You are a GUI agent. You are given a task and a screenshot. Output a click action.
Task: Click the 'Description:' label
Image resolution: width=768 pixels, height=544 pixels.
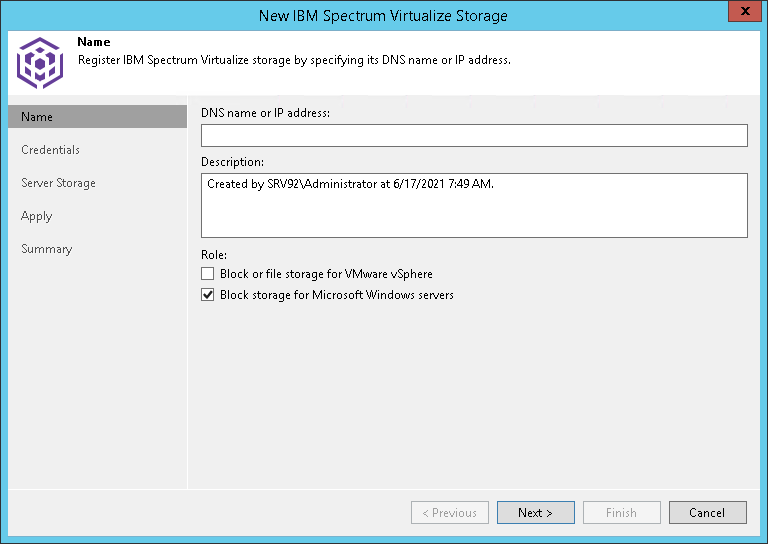(233, 162)
